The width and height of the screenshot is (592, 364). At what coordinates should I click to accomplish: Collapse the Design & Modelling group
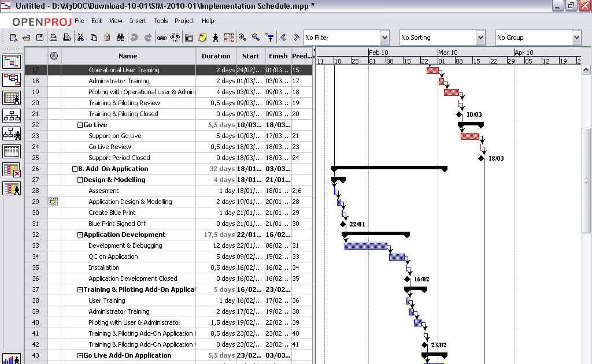point(80,180)
